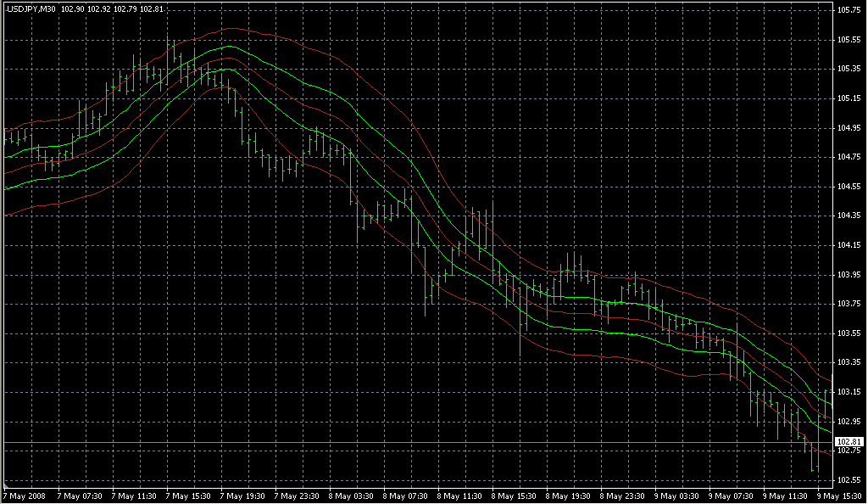The image size is (868, 504).
Task: Click the 103.35 price scale value
Action: coord(849,362)
